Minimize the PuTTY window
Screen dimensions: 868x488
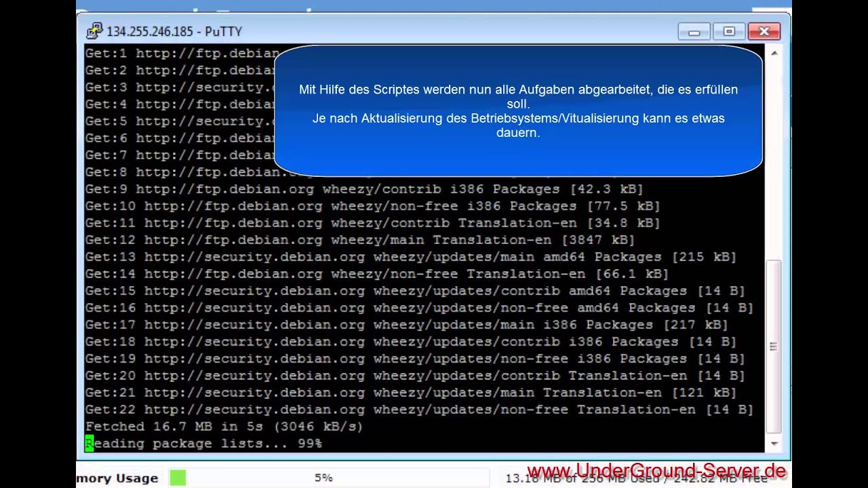tap(694, 31)
